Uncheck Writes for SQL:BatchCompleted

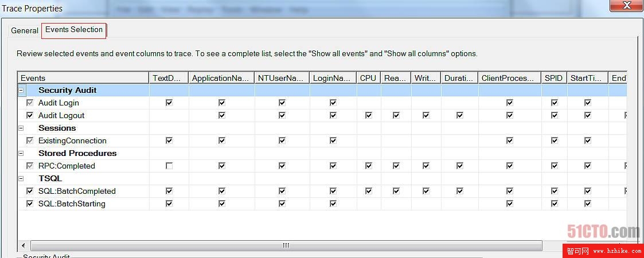426,191
